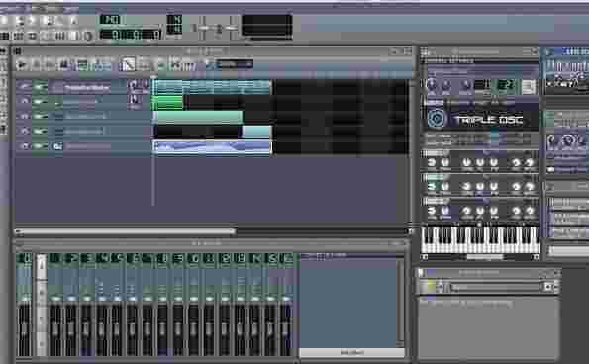Click the FX Mixer channel 1 fader

55,329
